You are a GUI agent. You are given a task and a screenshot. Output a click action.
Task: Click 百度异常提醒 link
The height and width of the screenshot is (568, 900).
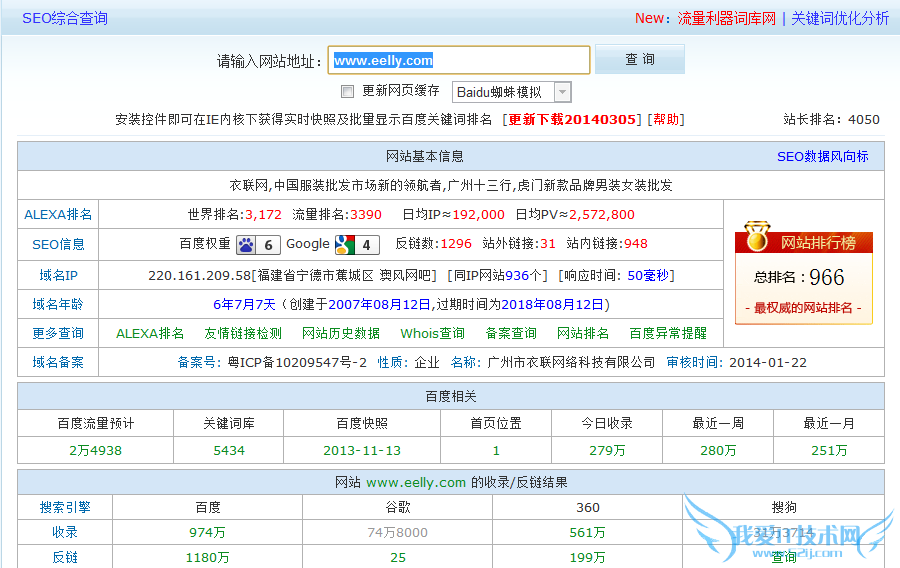point(667,333)
